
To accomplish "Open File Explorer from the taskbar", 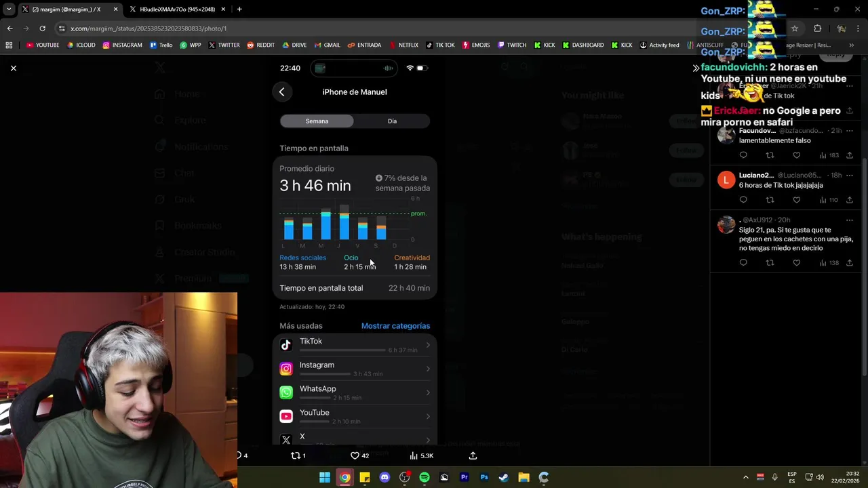I will click(524, 477).
